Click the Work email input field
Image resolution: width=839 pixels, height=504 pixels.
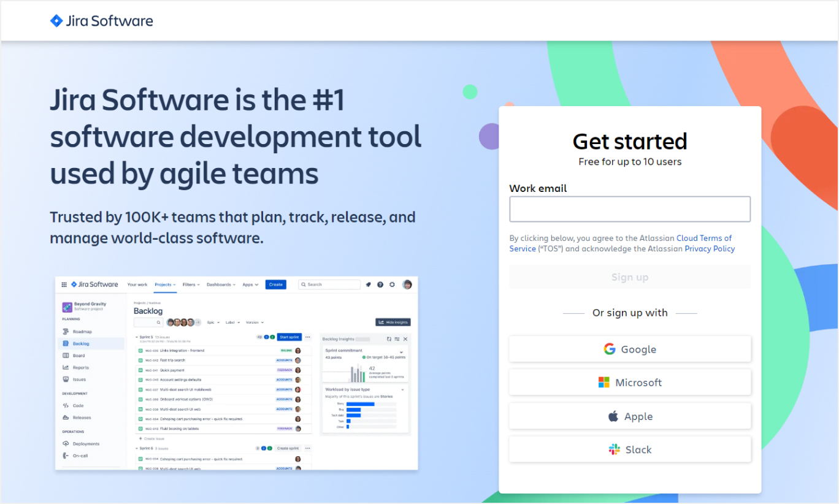(630, 209)
